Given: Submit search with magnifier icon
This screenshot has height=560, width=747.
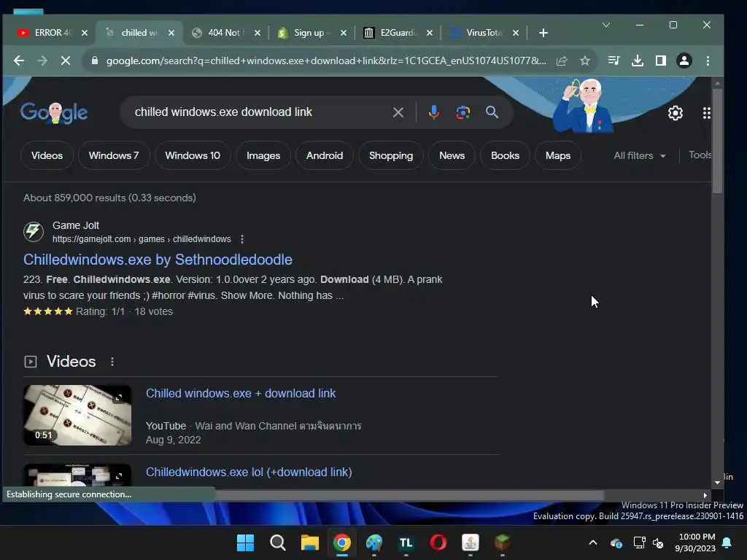Looking at the screenshot, I should coord(492,112).
